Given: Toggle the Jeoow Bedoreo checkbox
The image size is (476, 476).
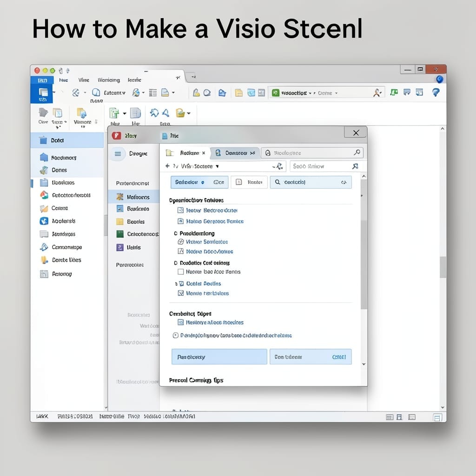Looking at the screenshot, I should (180, 210).
